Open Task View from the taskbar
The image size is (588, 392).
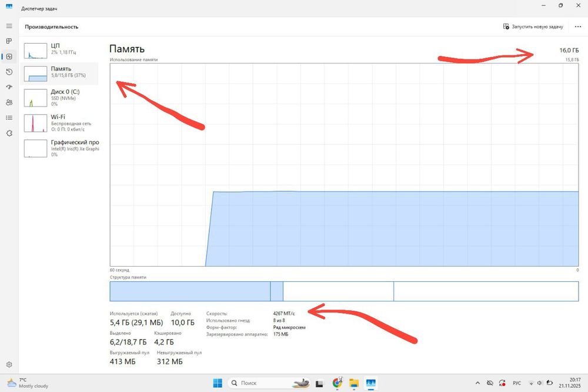319,383
